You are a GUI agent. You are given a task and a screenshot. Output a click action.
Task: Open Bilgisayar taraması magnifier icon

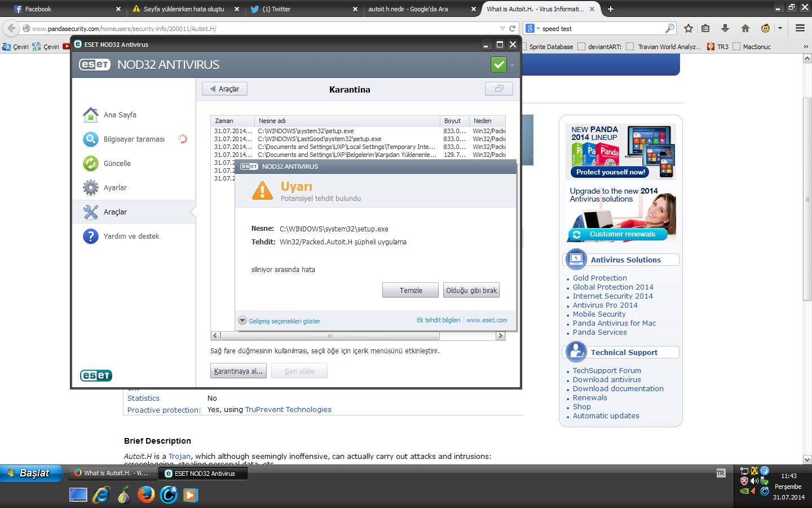pyautogui.click(x=90, y=139)
